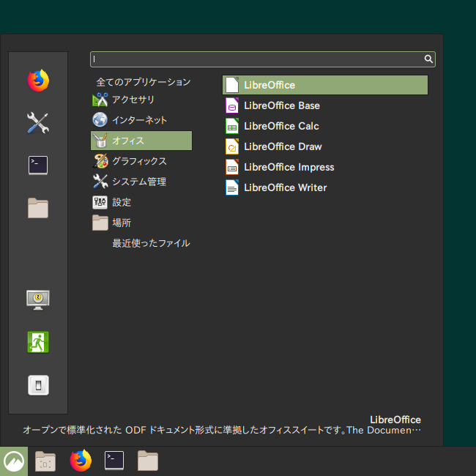
Task: Click the LibreOffice Writer document icon
Action: [232, 187]
